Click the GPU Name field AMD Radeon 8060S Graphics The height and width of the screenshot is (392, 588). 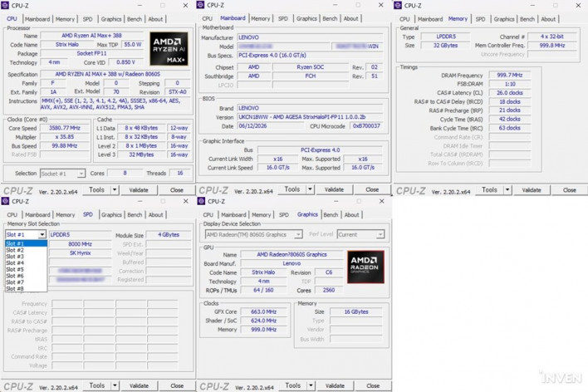(292, 254)
